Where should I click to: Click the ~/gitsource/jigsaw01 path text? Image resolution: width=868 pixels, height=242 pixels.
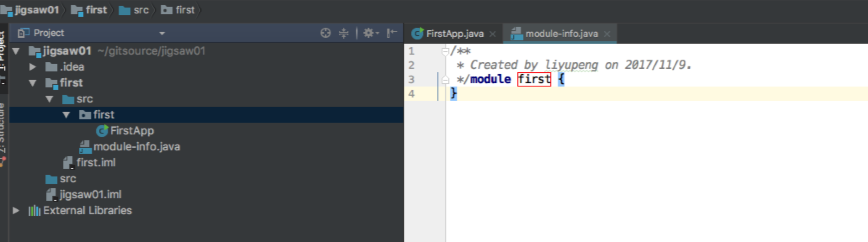[151, 51]
